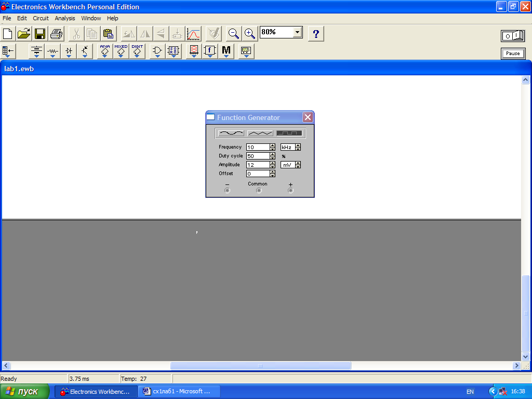This screenshot has height=399, width=532.
Task: Change the kHz frequency unit spinner
Action: [298, 147]
